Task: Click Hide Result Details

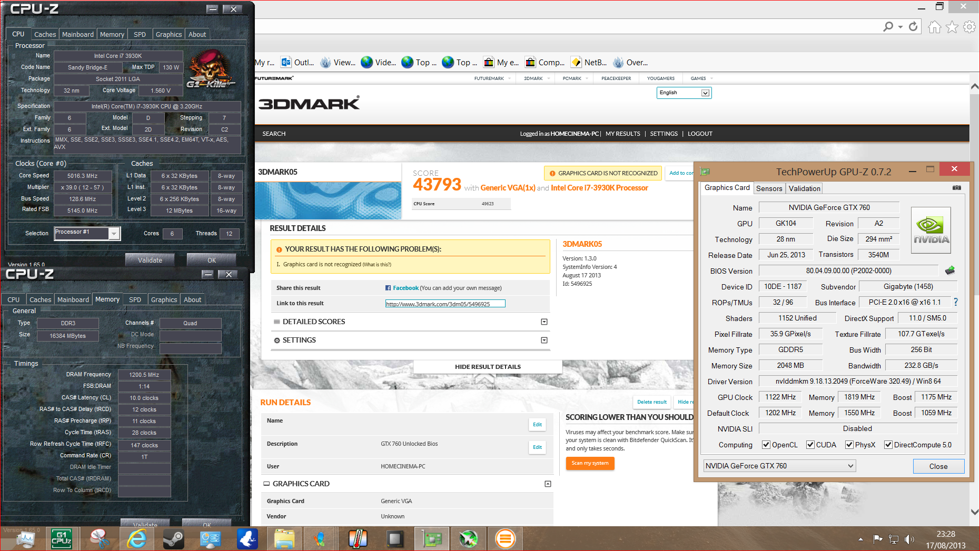Action: pyautogui.click(x=488, y=367)
